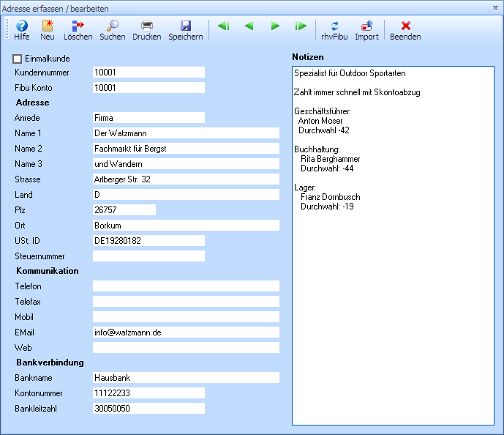
Task: Create a new address with Neu
Action: click(x=48, y=29)
